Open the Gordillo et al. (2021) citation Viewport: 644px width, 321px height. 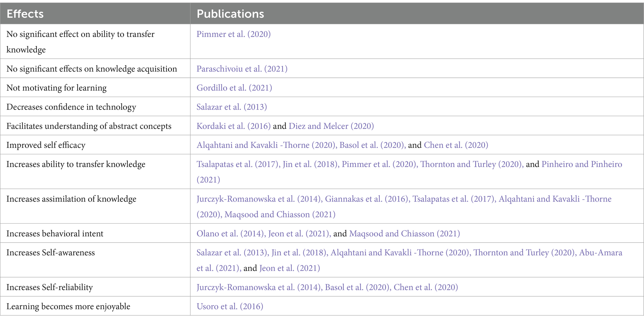point(234,88)
